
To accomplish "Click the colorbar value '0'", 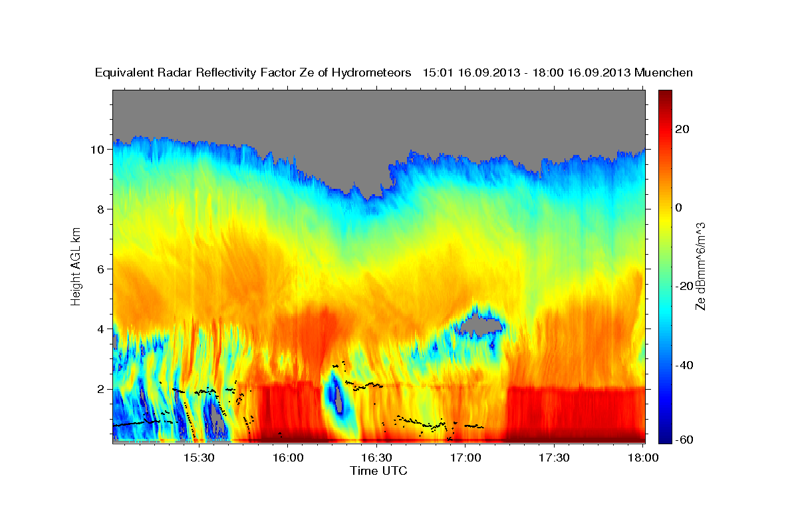I will click(x=679, y=207).
